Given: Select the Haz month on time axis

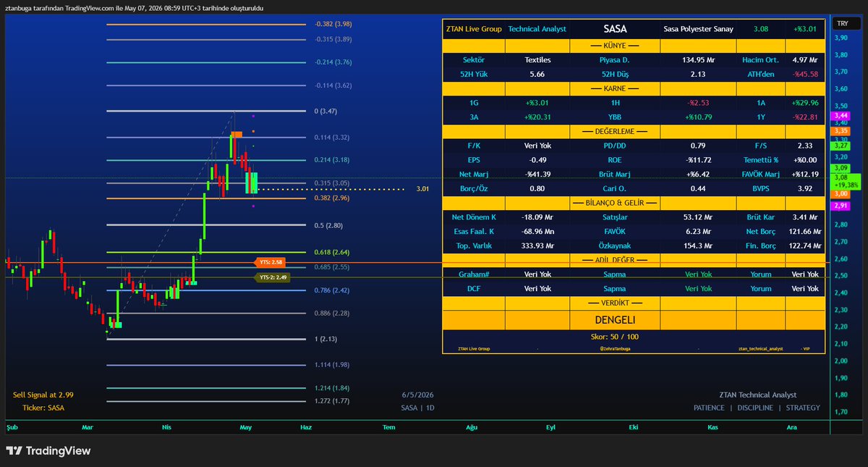Looking at the screenshot, I should [x=306, y=427].
